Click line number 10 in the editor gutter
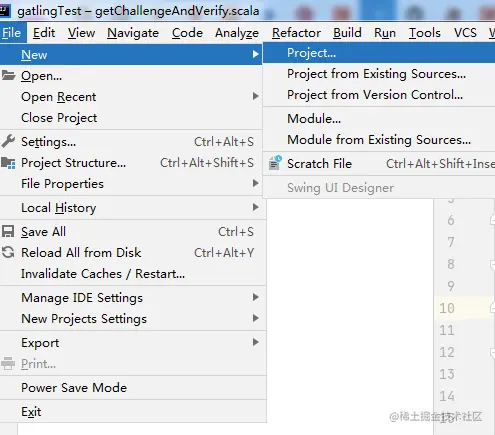 [x=447, y=308]
